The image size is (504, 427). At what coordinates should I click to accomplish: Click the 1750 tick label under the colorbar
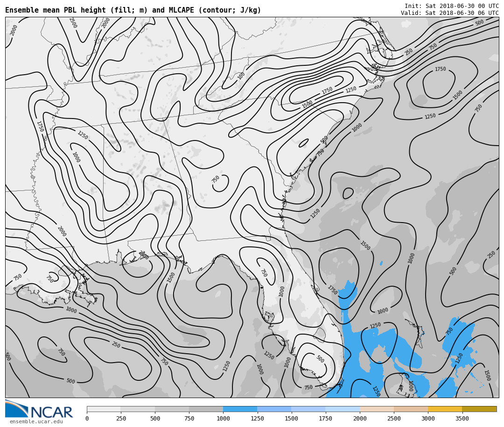click(x=326, y=418)
